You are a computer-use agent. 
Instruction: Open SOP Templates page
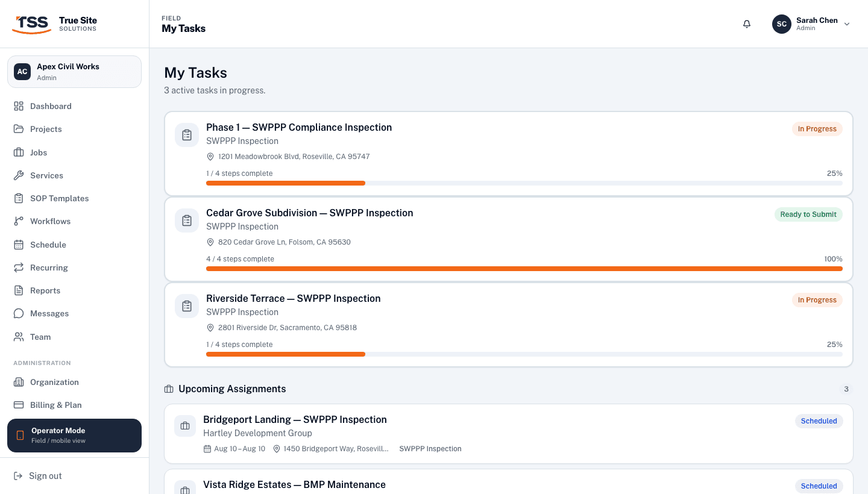pos(74,198)
